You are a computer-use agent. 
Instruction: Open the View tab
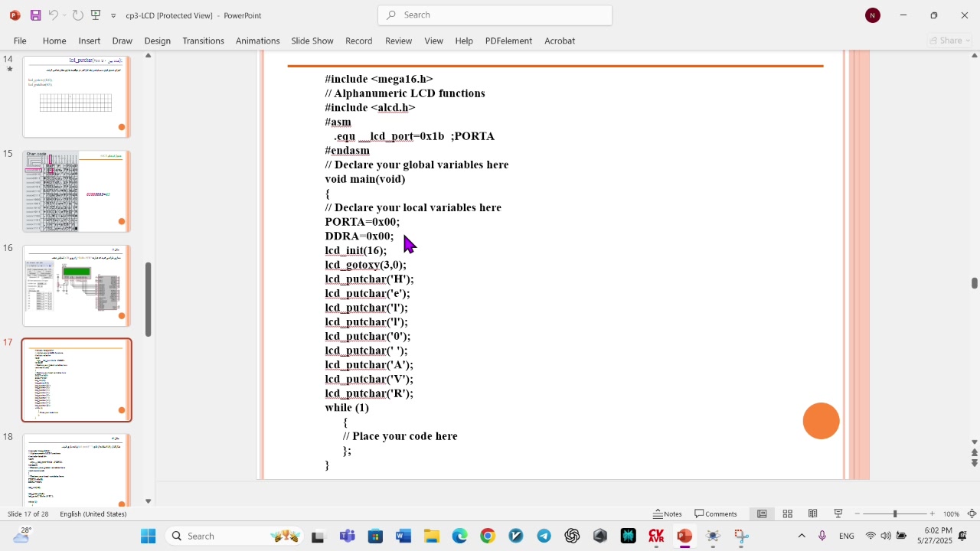[x=434, y=41]
